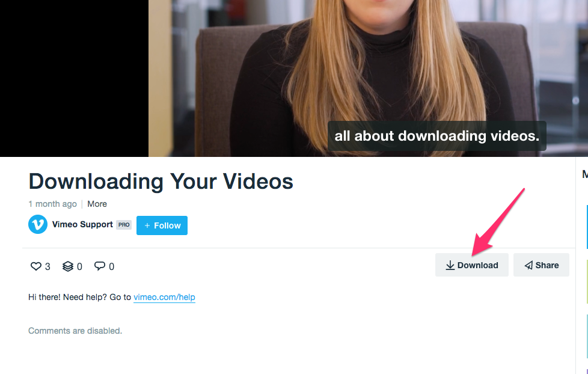Click the comment bubble icon
Image resolution: width=588 pixels, height=374 pixels.
100,266
